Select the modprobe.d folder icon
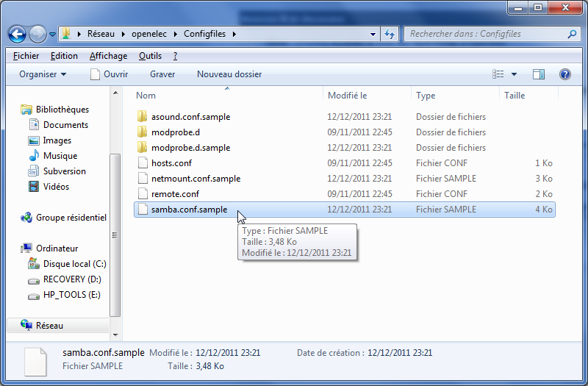The image size is (588, 386). (142, 132)
